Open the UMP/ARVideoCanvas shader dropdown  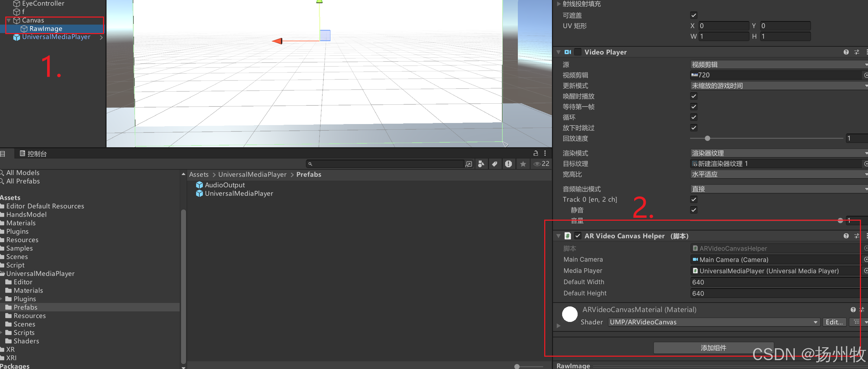(713, 322)
